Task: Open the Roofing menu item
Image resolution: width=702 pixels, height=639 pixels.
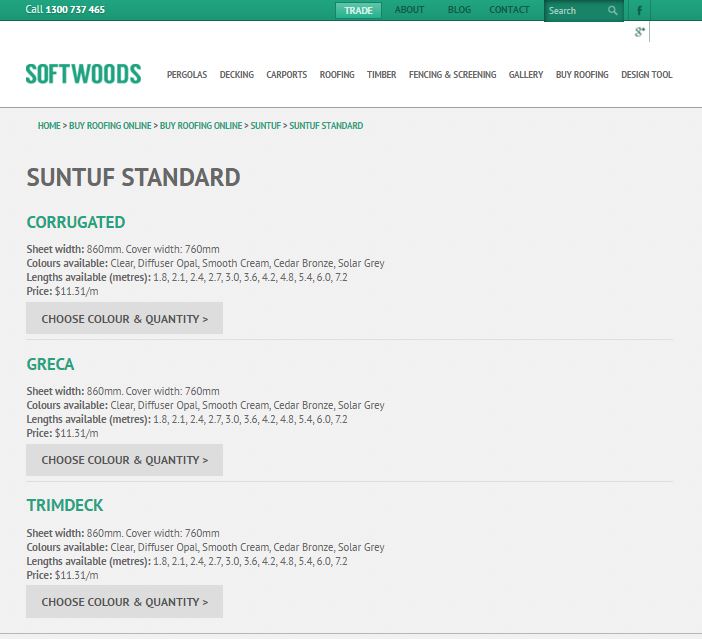Action: coord(337,75)
